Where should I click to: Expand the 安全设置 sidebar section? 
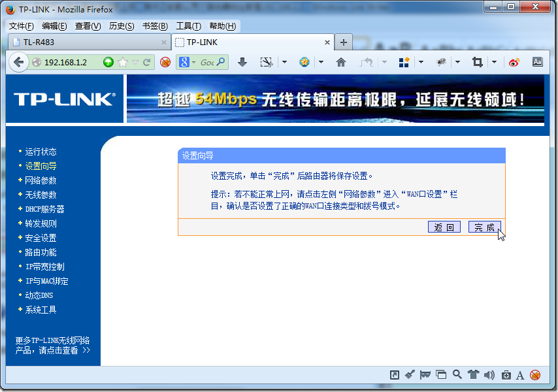tap(41, 238)
